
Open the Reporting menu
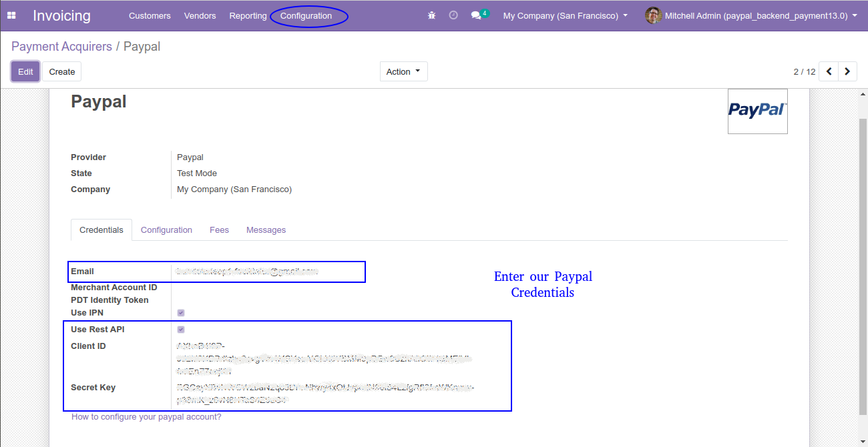[248, 15]
